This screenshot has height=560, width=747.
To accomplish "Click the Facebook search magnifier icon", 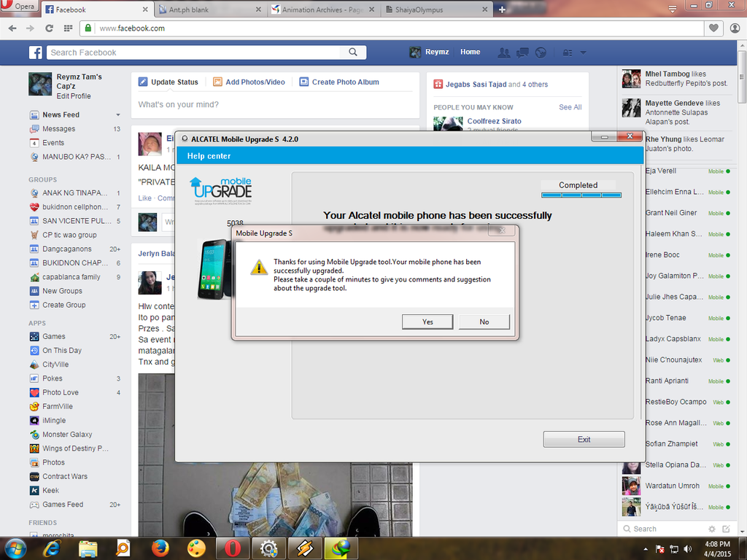I will point(353,52).
